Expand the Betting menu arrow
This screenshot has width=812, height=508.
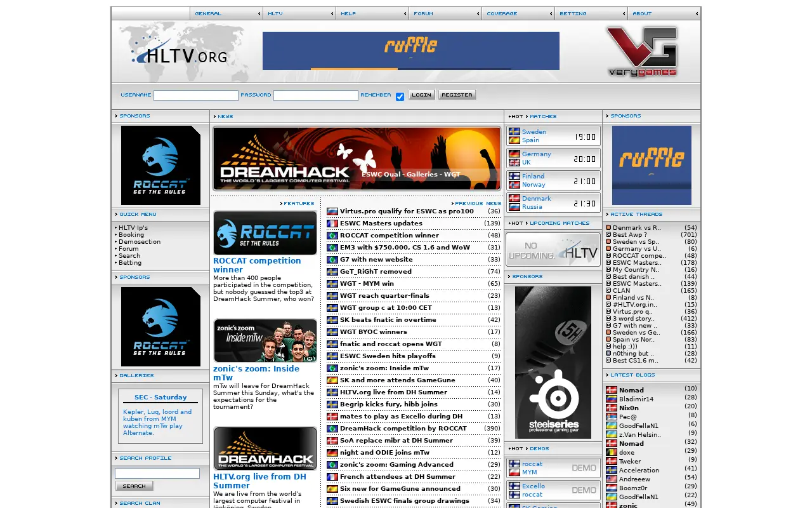coord(624,13)
